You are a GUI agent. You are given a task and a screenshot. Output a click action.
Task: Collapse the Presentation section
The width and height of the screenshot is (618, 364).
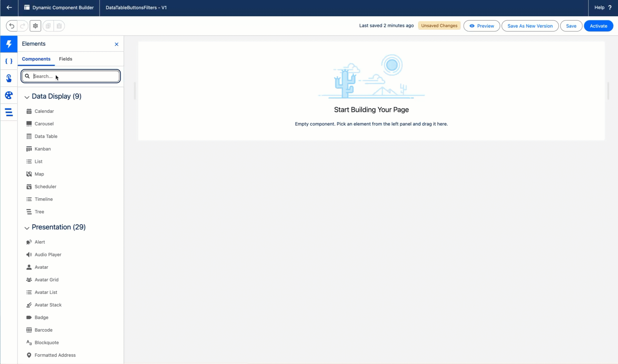27,228
